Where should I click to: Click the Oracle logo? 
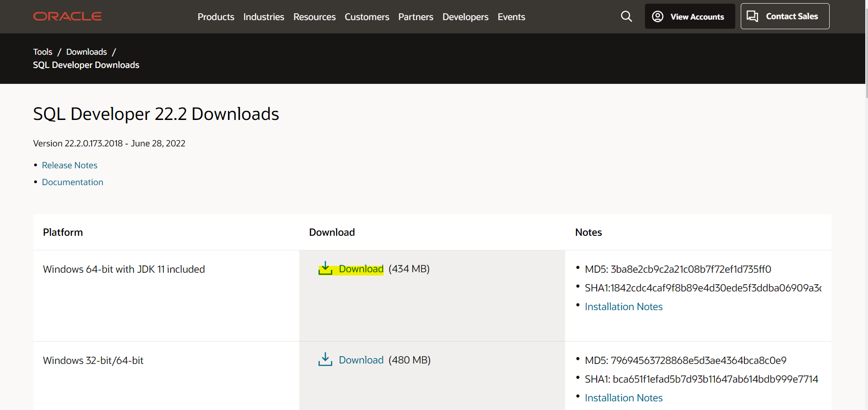coord(68,16)
